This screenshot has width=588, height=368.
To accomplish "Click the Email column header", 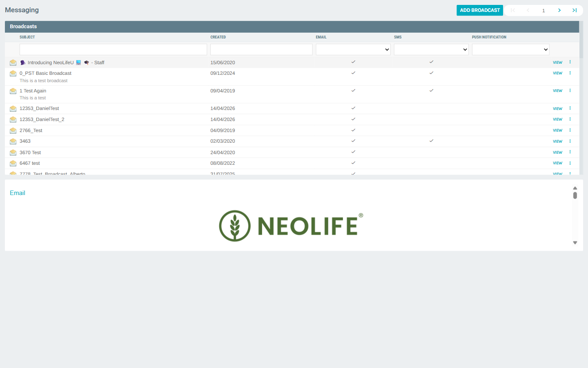I will pyautogui.click(x=321, y=37).
